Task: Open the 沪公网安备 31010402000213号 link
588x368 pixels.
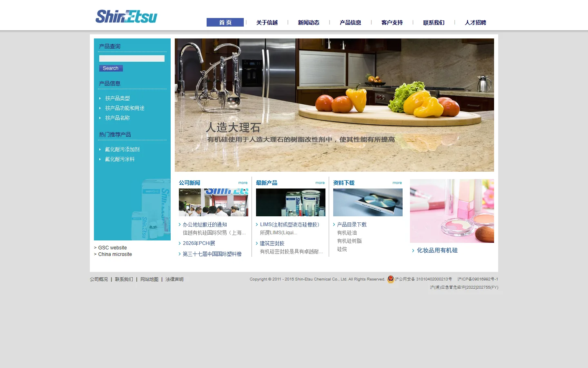Action: tap(423, 279)
